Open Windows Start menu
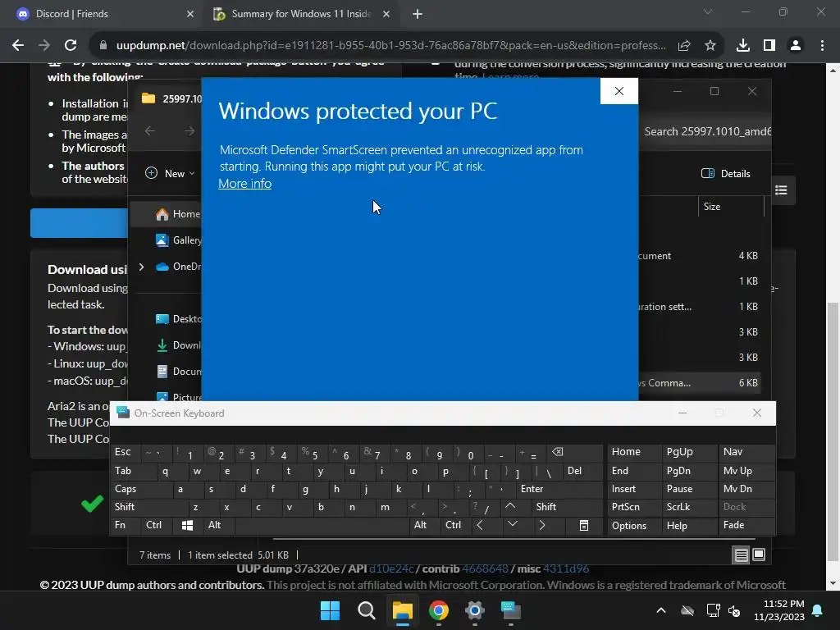This screenshot has width=840, height=630. 330,610
